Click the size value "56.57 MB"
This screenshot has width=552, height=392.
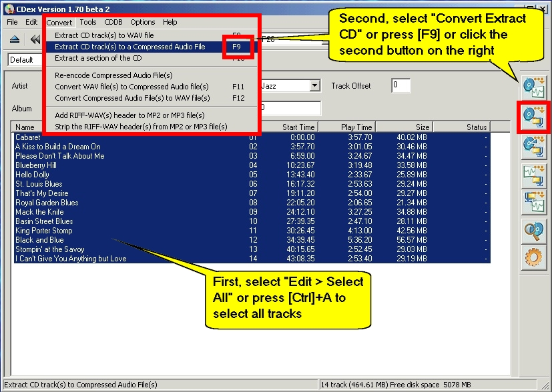(x=412, y=240)
